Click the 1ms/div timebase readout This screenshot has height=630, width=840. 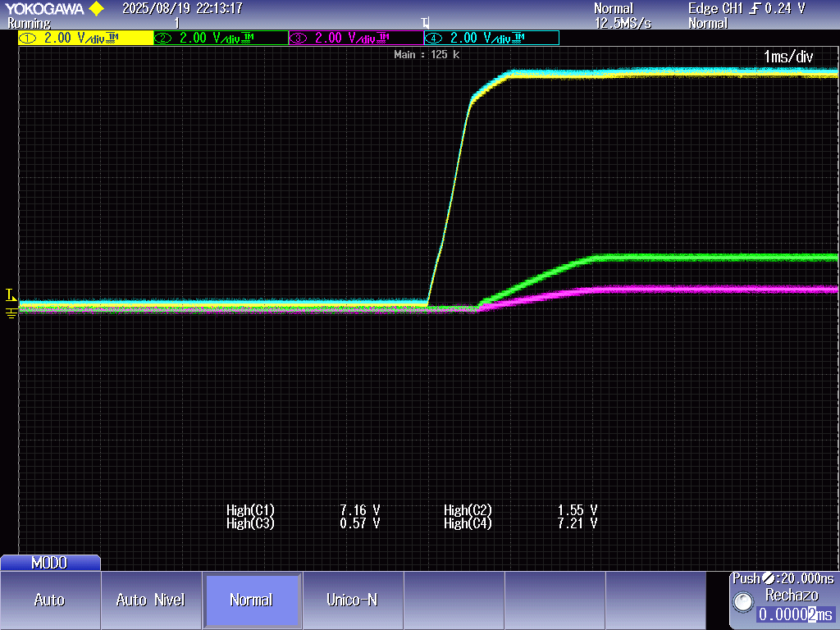787,57
